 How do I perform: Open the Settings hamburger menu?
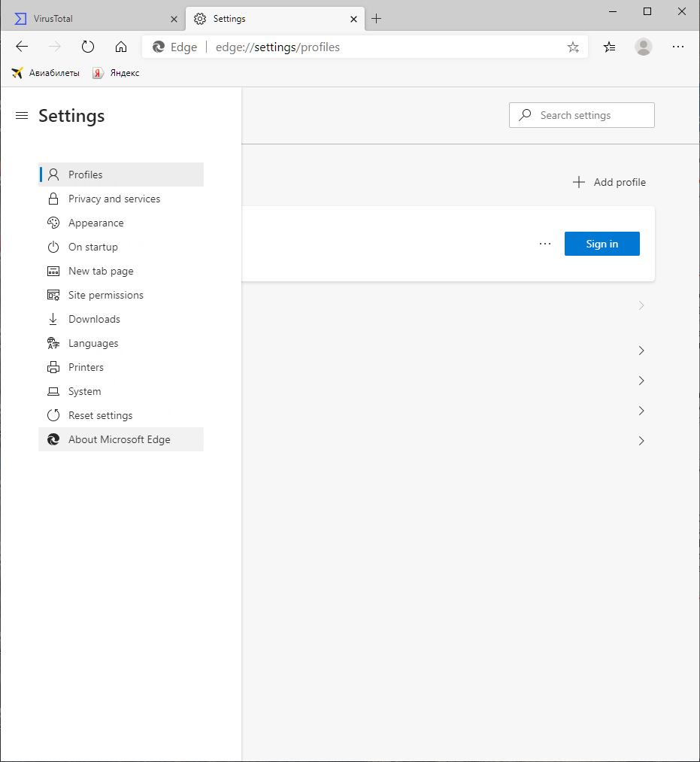tap(21, 115)
